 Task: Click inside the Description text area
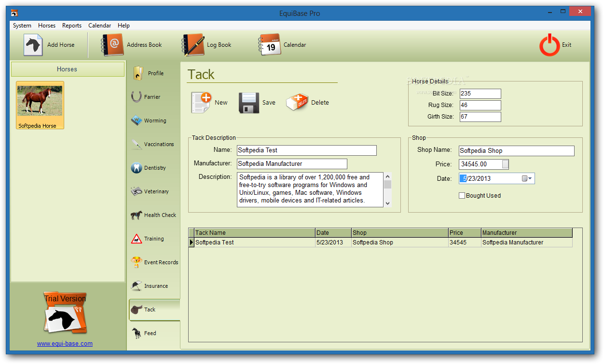[x=310, y=189]
